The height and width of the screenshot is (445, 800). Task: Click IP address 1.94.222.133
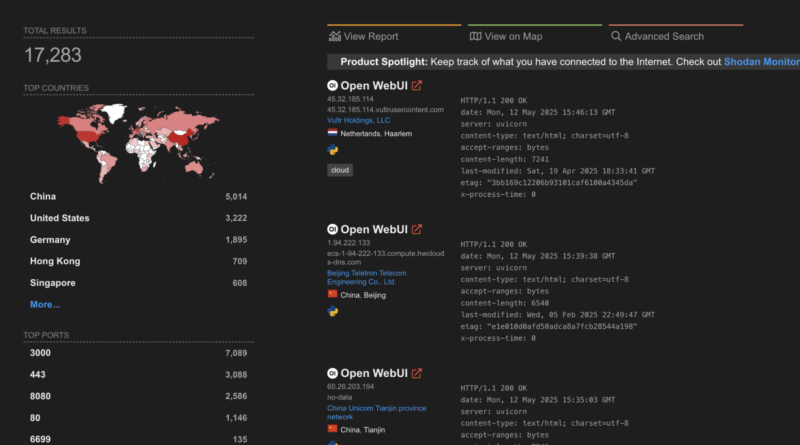pos(348,243)
